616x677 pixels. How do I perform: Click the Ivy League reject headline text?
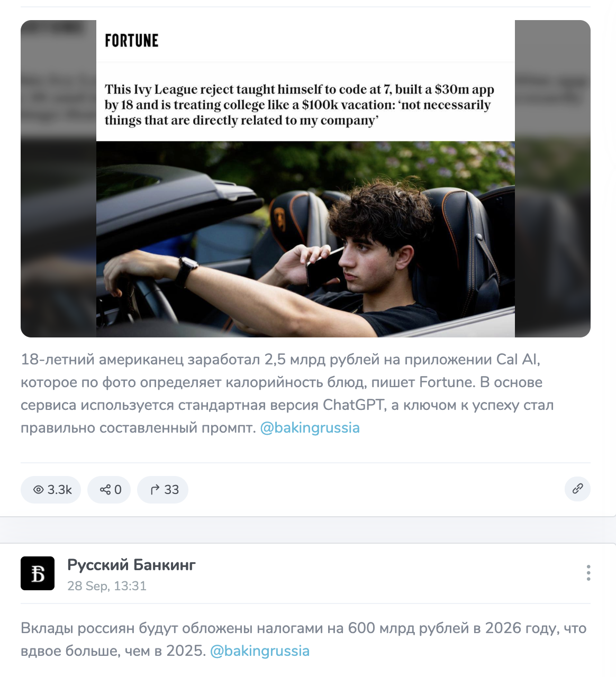(299, 105)
